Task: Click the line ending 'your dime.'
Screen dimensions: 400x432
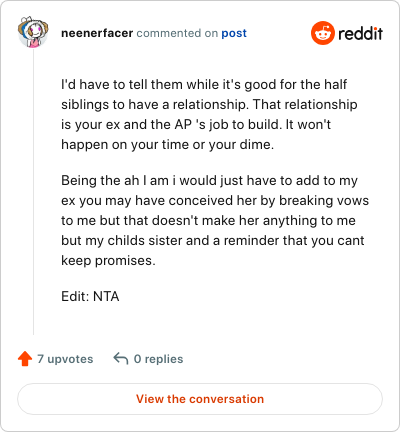Action: point(167,144)
